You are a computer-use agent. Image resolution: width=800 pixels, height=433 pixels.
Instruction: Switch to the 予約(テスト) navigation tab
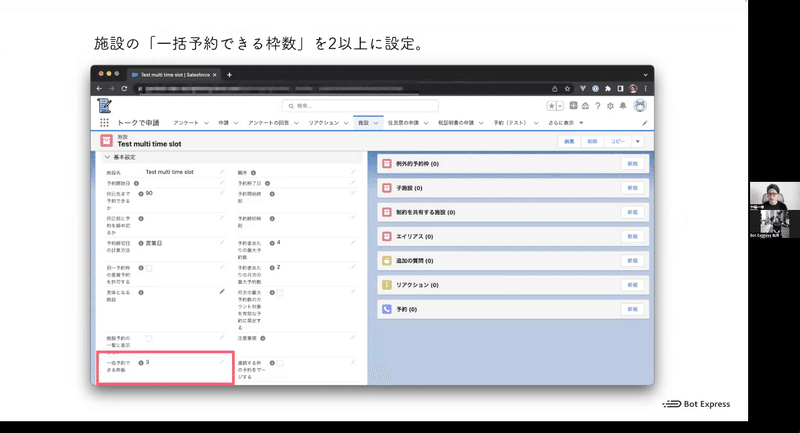510,123
